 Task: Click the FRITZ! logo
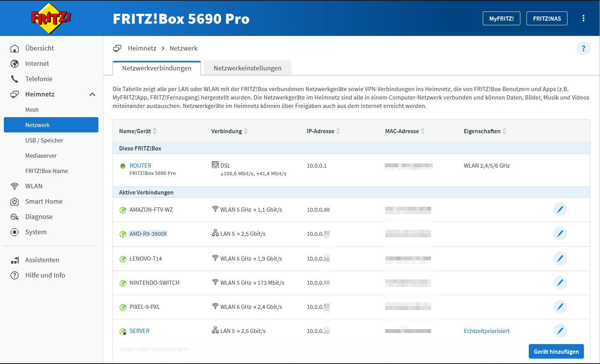click(51, 18)
